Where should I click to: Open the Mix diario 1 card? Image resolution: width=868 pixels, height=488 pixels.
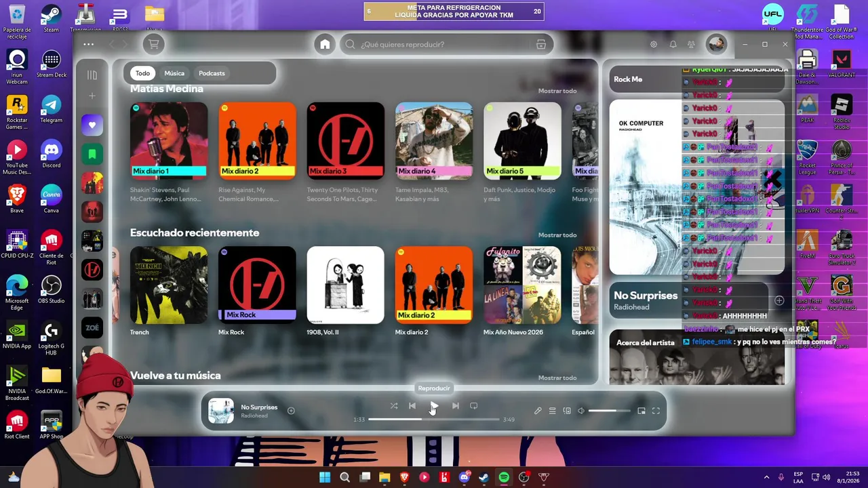point(169,152)
